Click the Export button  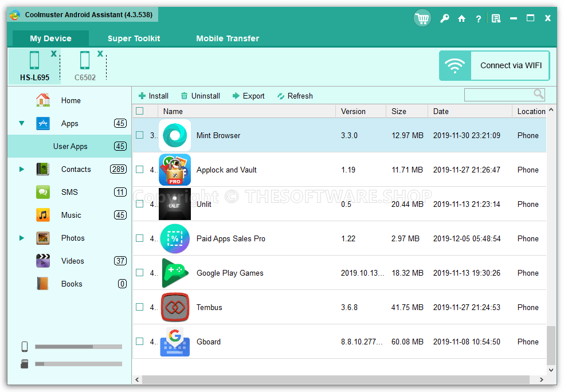coord(249,96)
